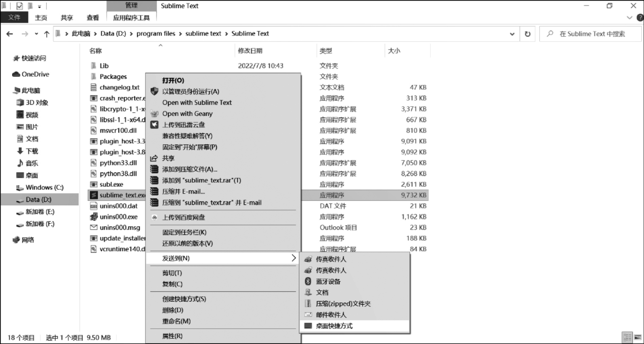Select 创建快捷方式(S) in context menu
This screenshot has width=644, height=344.
click(x=184, y=299)
